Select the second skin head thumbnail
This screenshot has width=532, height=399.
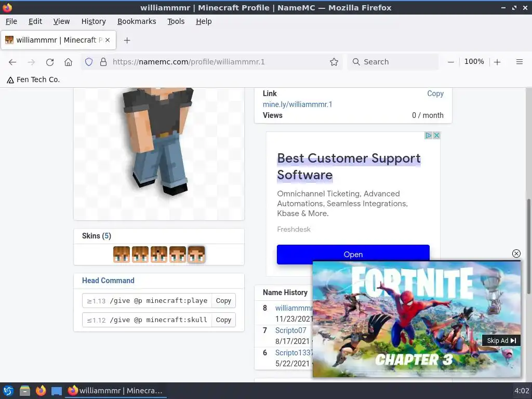pyautogui.click(x=140, y=255)
